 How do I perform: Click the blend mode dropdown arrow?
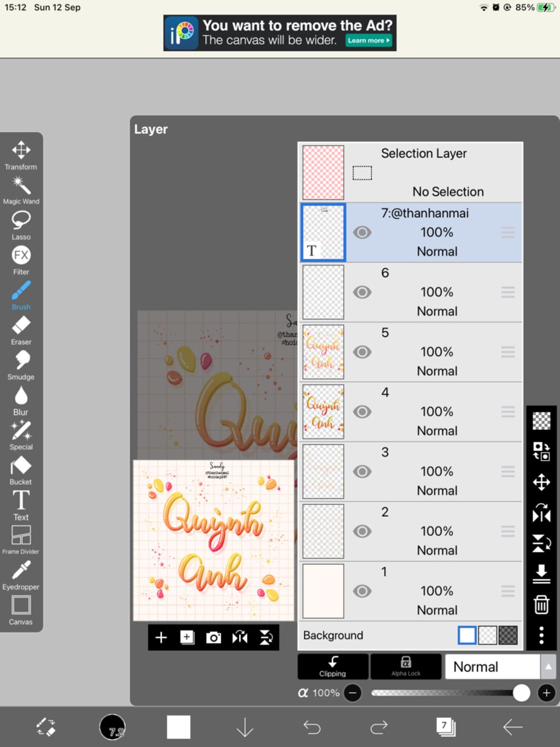[548, 667]
